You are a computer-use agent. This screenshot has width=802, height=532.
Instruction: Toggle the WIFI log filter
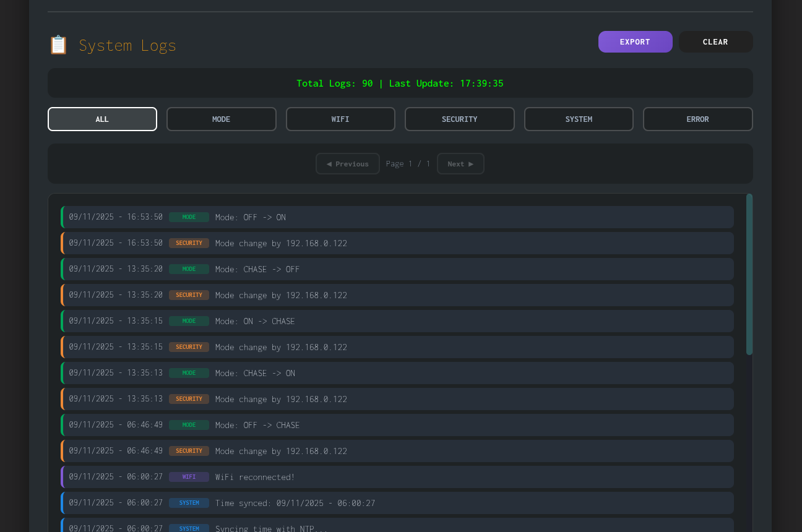340,119
